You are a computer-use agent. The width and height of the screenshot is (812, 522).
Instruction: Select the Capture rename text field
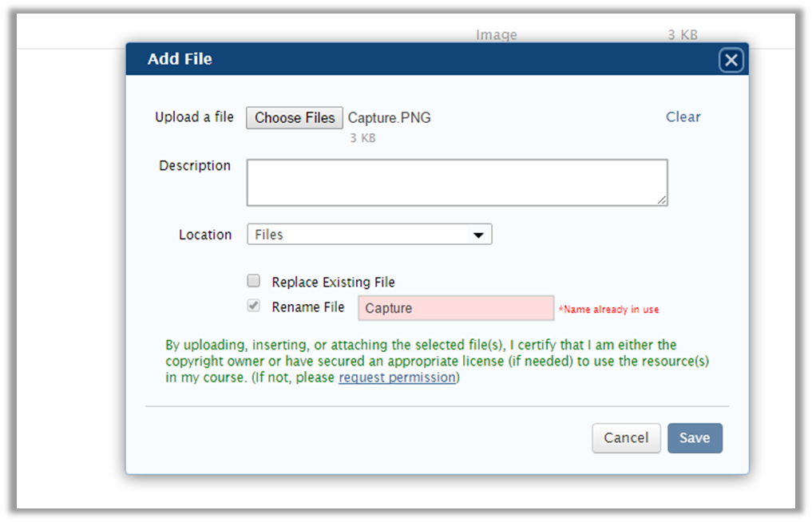coord(456,307)
